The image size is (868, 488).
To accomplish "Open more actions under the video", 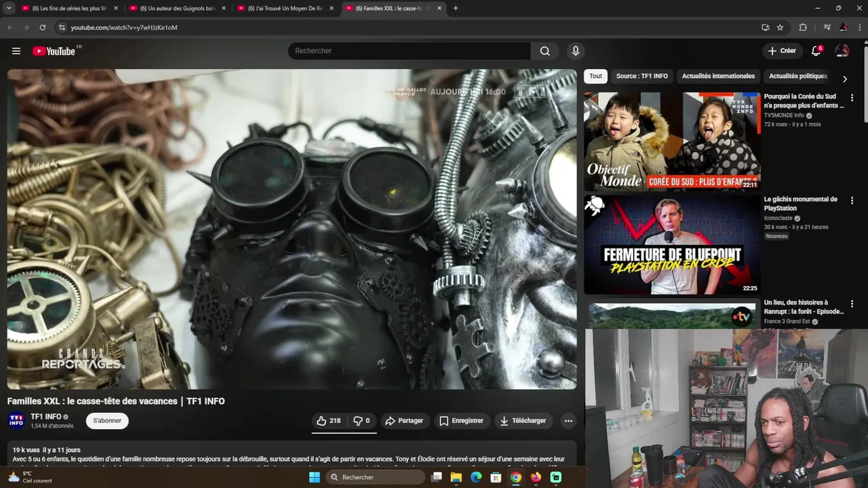I will pyautogui.click(x=568, y=421).
